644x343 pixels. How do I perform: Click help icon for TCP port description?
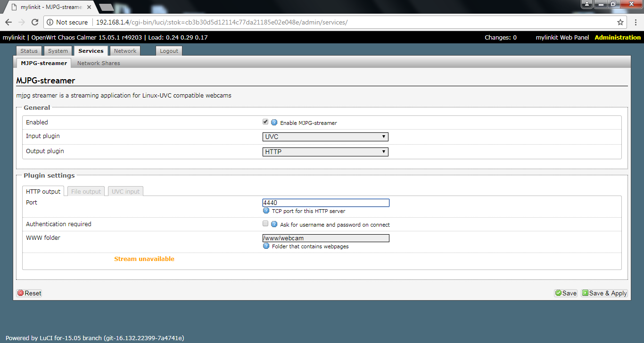coord(266,211)
